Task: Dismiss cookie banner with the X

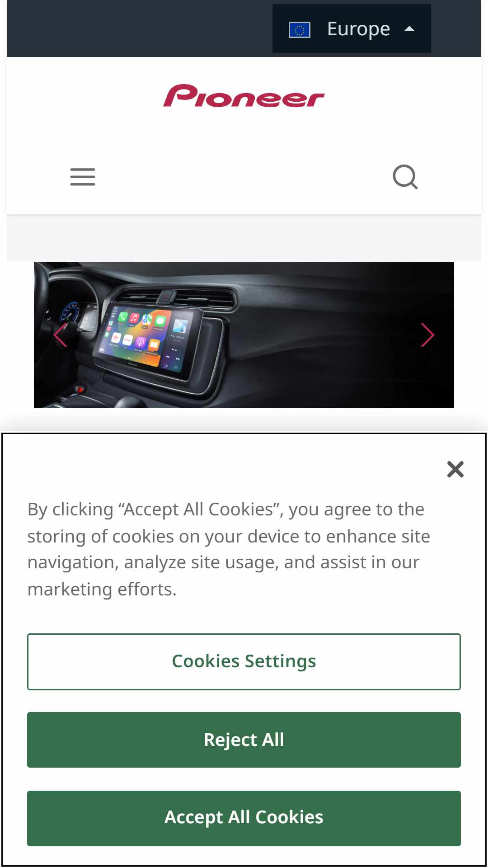Action: coord(455,469)
